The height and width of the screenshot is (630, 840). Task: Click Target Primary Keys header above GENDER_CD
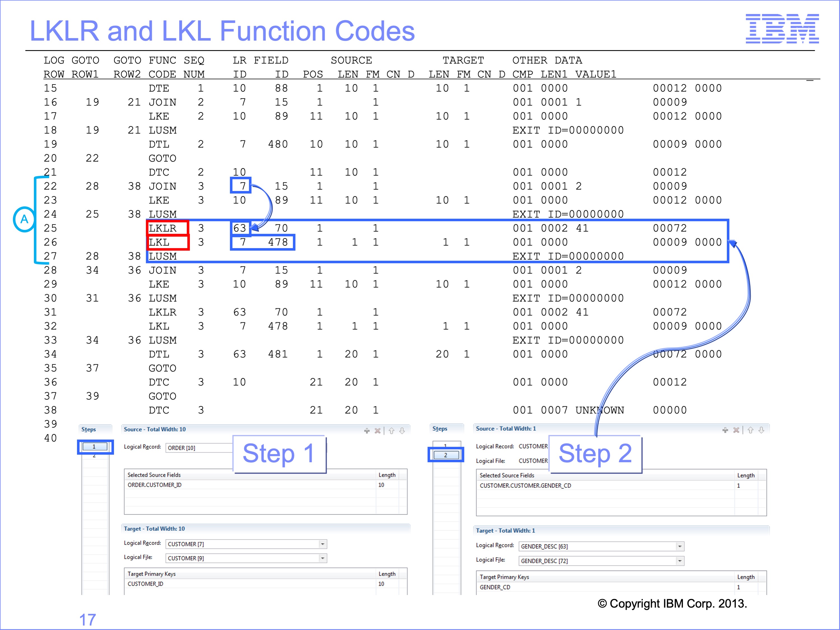(x=504, y=577)
